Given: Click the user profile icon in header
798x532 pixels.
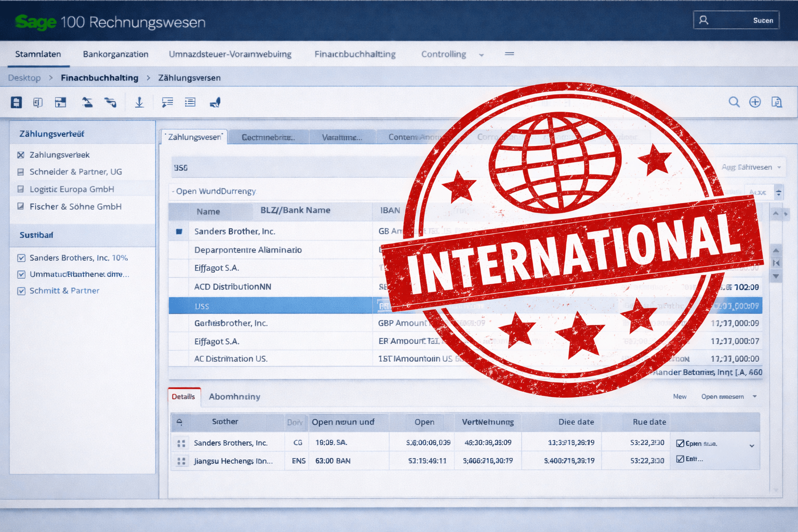Looking at the screenshot, I should [x=704, y=19].
